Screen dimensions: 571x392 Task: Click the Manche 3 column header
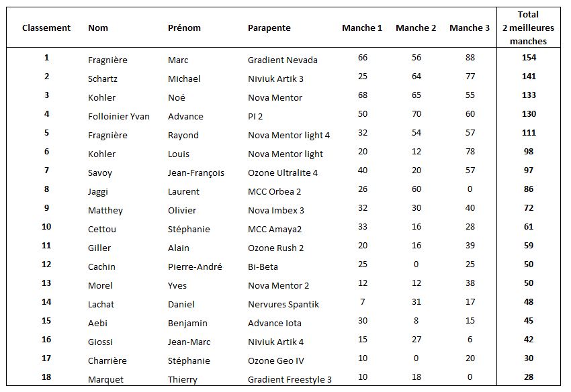(x=470, y=28)
